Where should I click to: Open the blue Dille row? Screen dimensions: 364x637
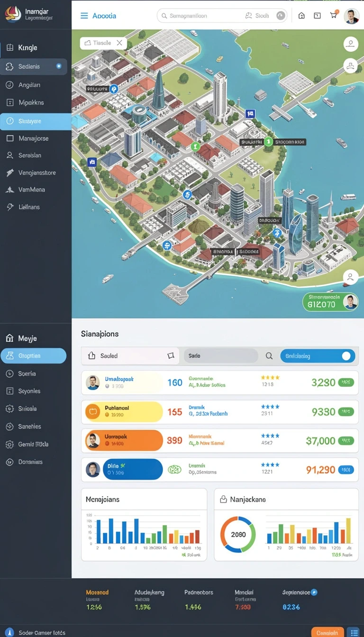(x=220, y=470)
